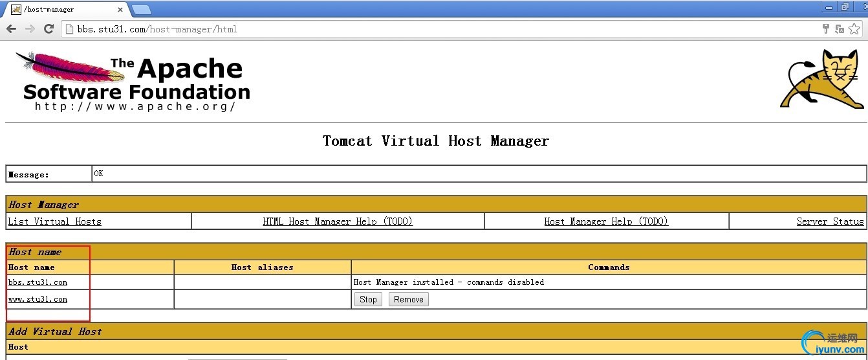
Task: Remove the www.stu31.com virtual host
Action: 409,299
